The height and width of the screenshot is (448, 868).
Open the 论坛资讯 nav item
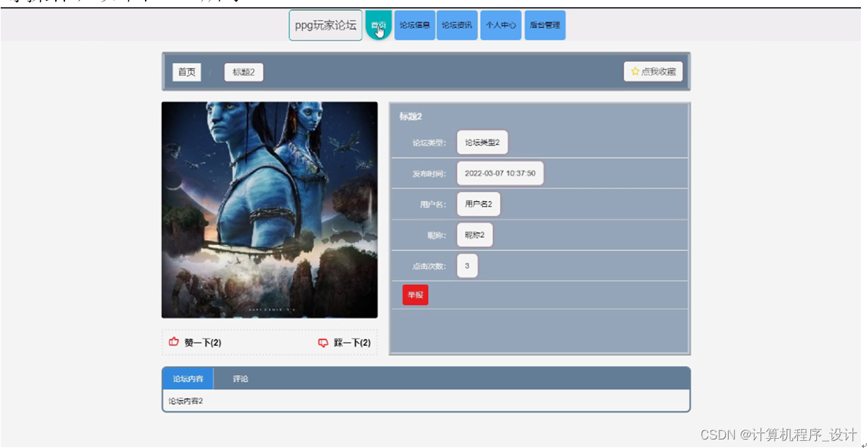click(457, 25)
